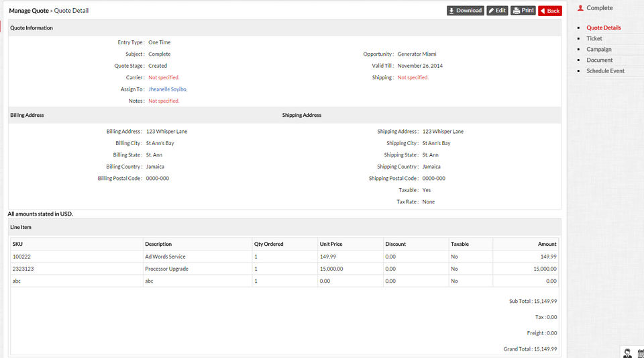Click Shipping Not specified value
Image resolution: width=644 pixels, height=358 pixels.
click(x=413, y=77)
